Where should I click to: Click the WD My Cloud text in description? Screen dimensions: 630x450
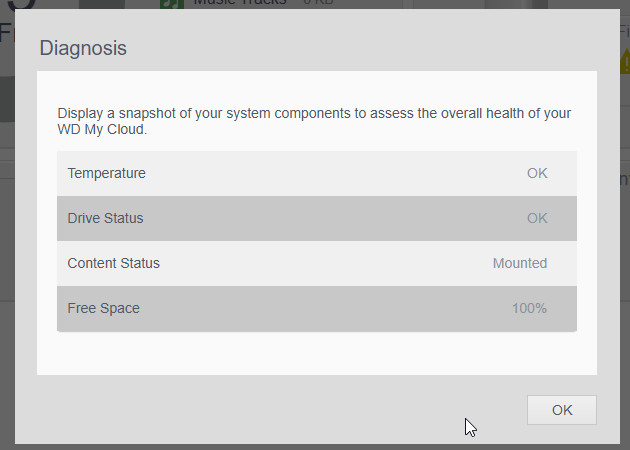[102, 129]
